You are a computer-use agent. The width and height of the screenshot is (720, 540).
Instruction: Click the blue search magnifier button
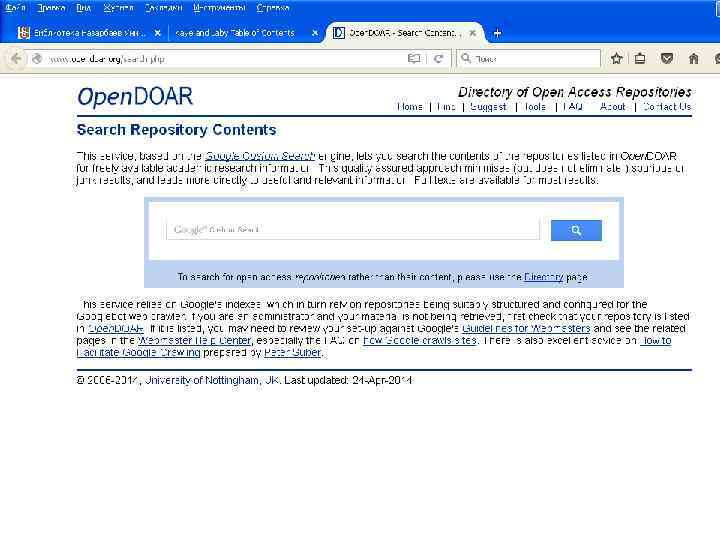tap(576, 230)
